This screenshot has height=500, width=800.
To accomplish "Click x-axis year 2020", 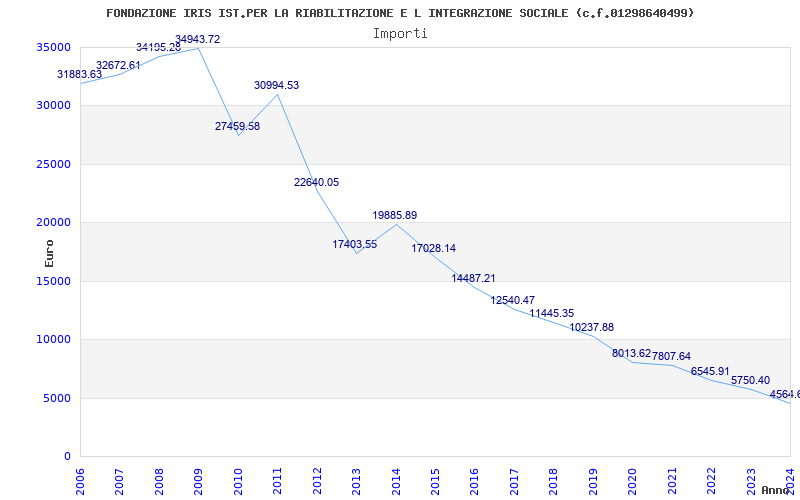I will pyautogui.click(x=632, y=481).
